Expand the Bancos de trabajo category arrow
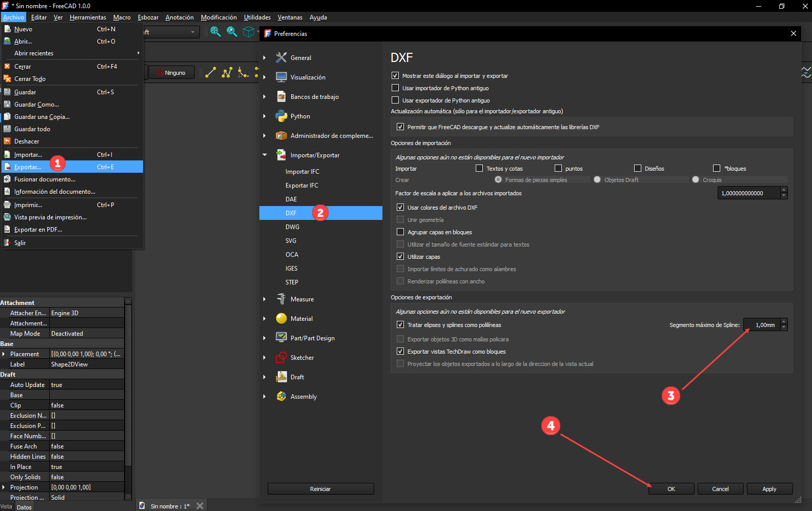 coord(265,96)
